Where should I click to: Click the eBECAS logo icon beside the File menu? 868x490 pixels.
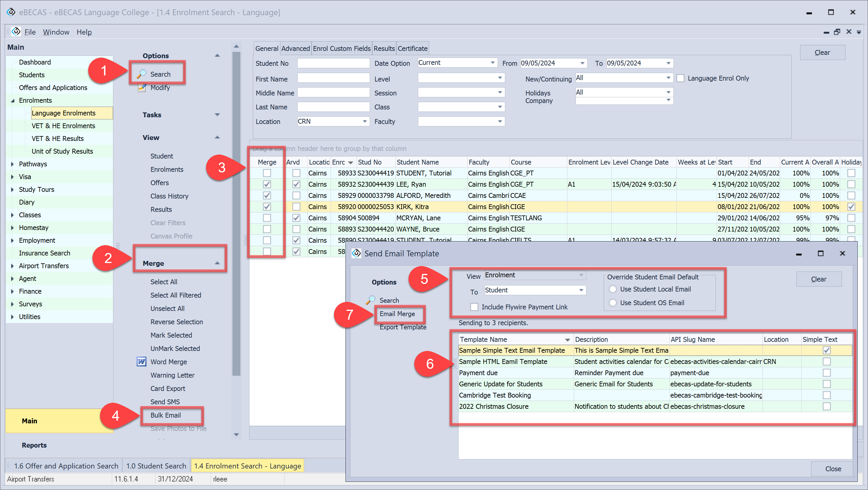(x=16, y=32)
